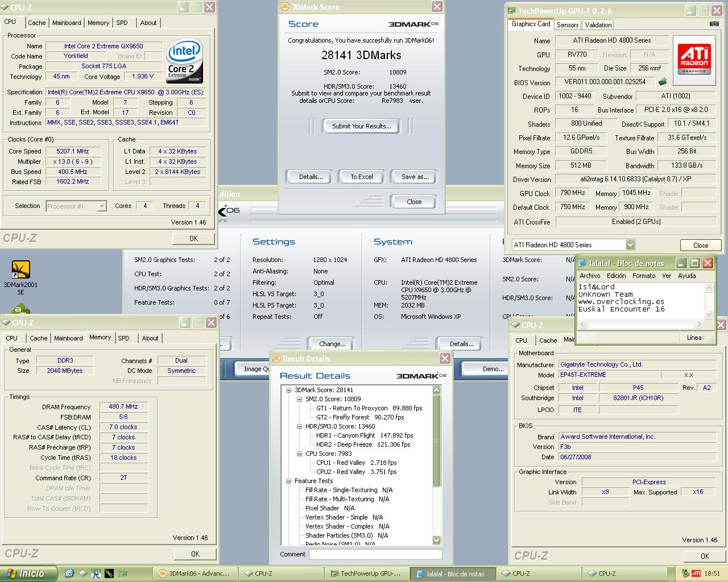Click OK in top-left CPU-Z window
Image resolution: width=728 pixels, height=582 pixels.
point(193,238)
